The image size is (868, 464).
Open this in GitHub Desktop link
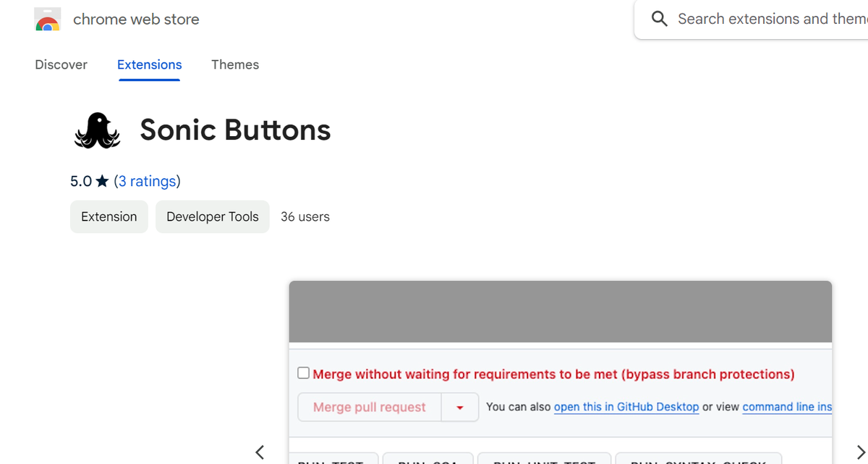(x=626, y=407)
